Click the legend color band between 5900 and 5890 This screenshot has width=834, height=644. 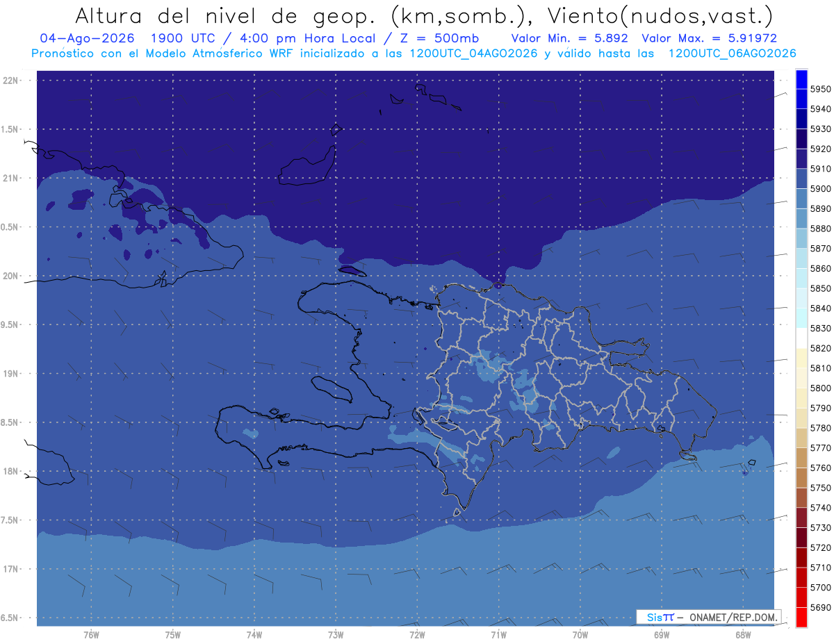tap(801, 199)
